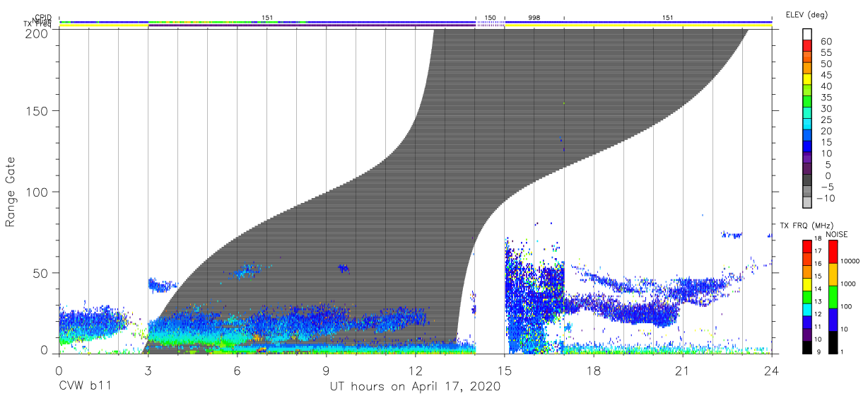Click the CPID value '998' above the plot
The image size is (868, 401).
pyautogui.click(x=534, y=16)
